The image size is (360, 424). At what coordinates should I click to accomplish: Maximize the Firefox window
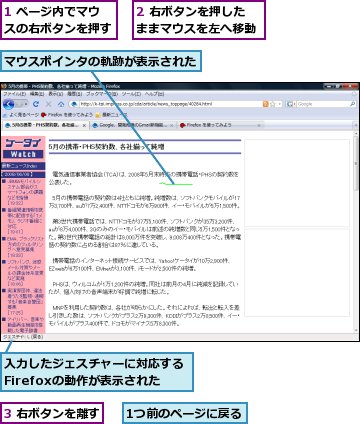point(338,86)
